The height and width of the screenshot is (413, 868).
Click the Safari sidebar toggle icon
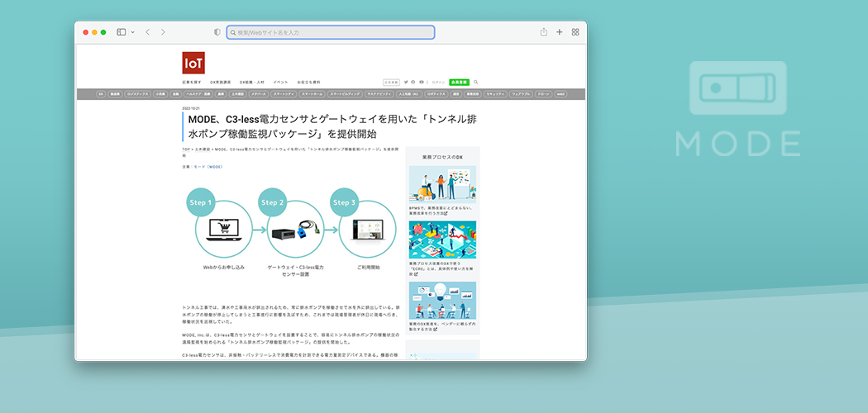pyautogui.click(x=121, y=32)
